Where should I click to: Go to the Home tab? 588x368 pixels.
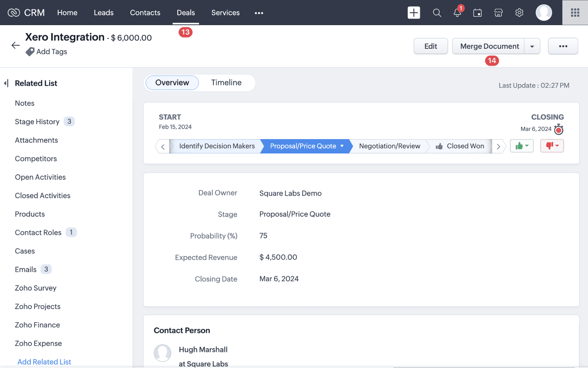67,13
